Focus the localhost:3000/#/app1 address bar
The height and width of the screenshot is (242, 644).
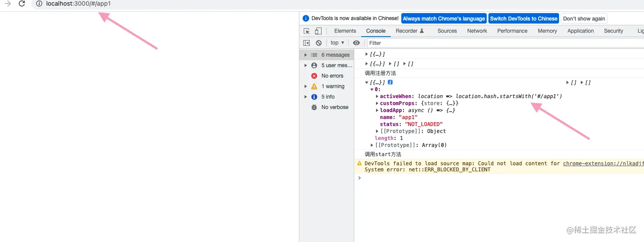[338, 4]
